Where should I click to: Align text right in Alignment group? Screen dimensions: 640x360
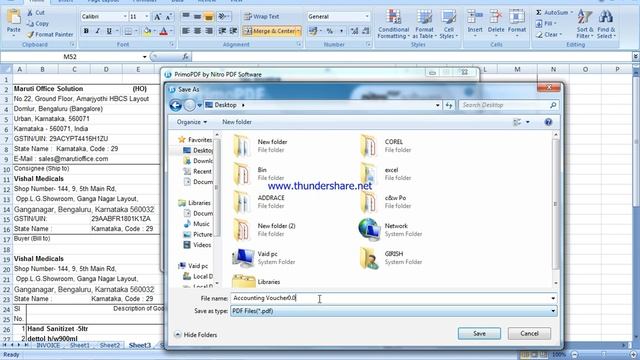(209, 31)
